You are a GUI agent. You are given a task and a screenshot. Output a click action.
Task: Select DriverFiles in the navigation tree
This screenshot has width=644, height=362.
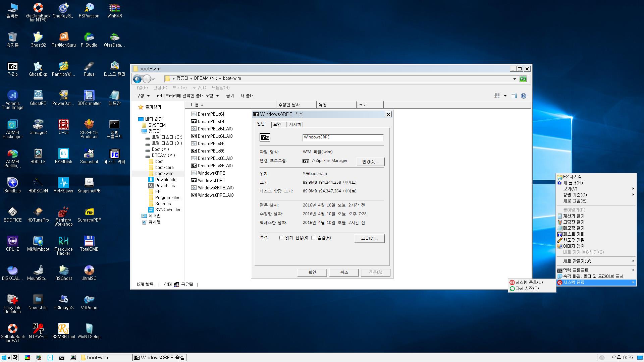162,185
